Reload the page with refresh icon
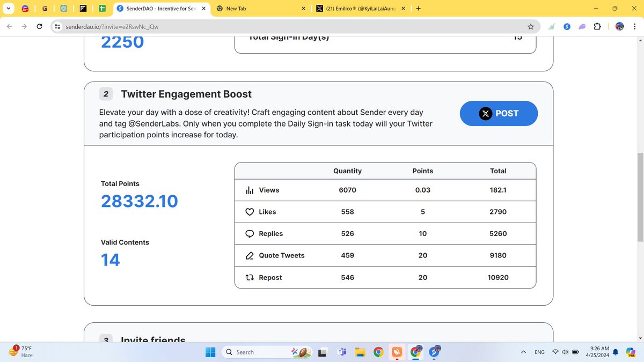This screenshot has width=644, height=362. click(39, 27)
